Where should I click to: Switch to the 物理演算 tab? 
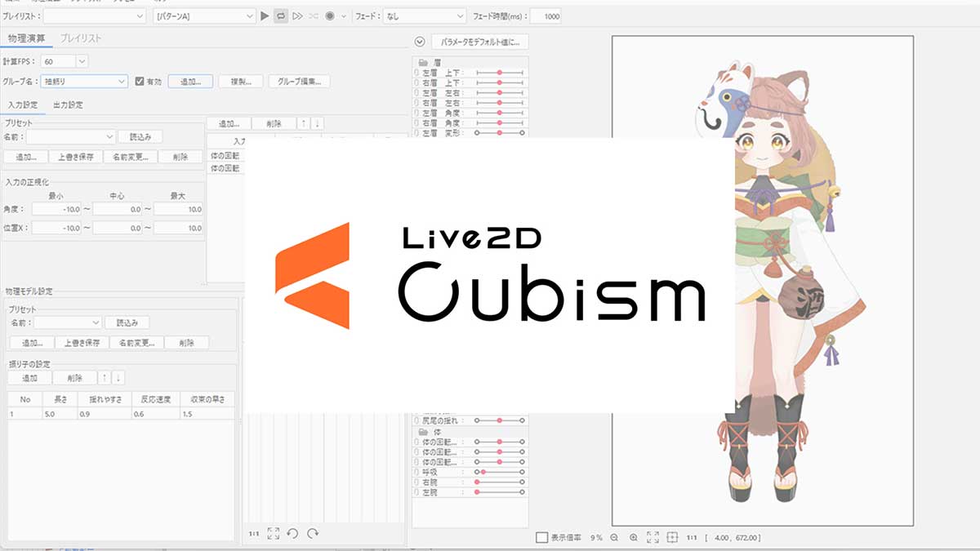point(26,38)
